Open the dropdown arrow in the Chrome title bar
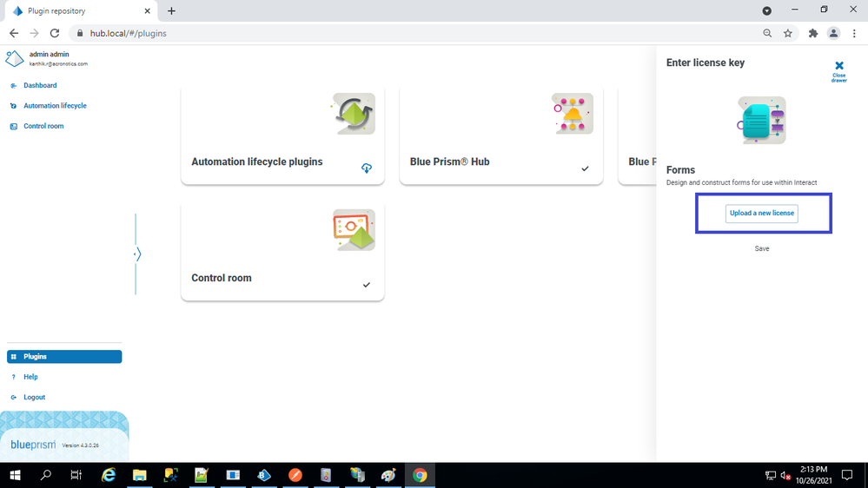This screenshot has width=868, height=488. tap(766, 11)
